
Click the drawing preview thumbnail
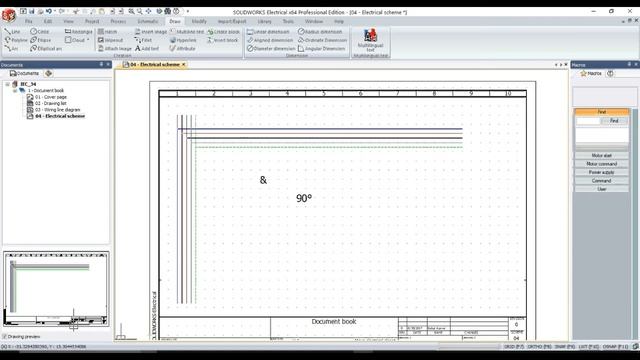point(56,289)
